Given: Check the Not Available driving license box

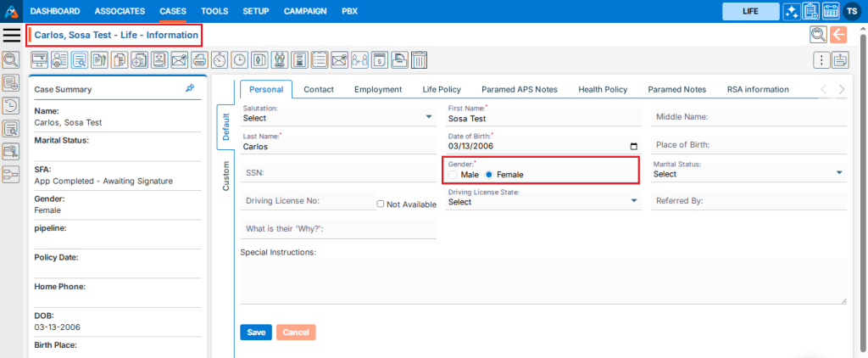Looking at the screenshot, I should coord(381,204).
